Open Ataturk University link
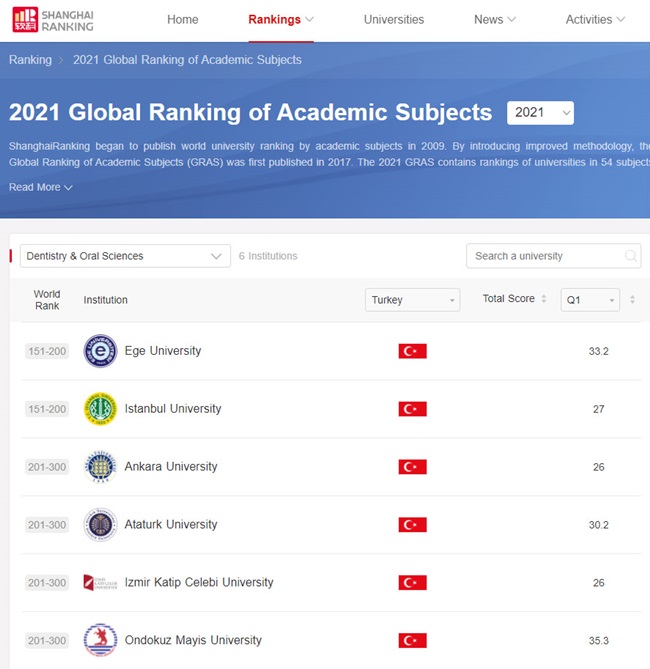The width and height of the screenshot is (650, 669). point(171,524)
